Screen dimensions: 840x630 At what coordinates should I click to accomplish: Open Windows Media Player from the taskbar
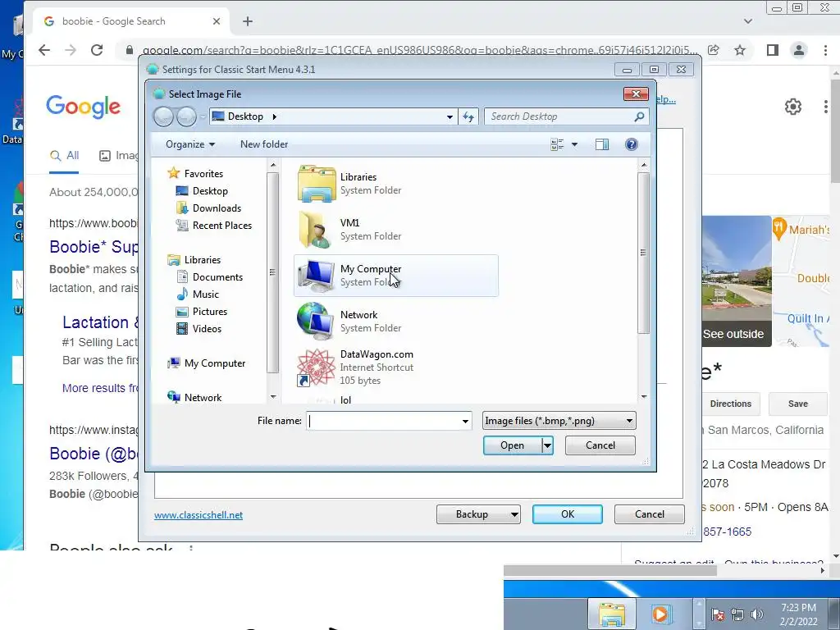tap(660, 614)
